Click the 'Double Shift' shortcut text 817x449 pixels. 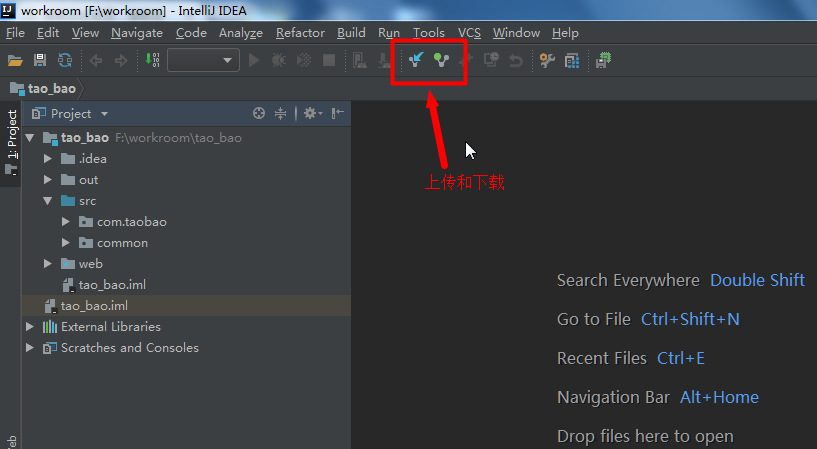(x=758, y=280)
